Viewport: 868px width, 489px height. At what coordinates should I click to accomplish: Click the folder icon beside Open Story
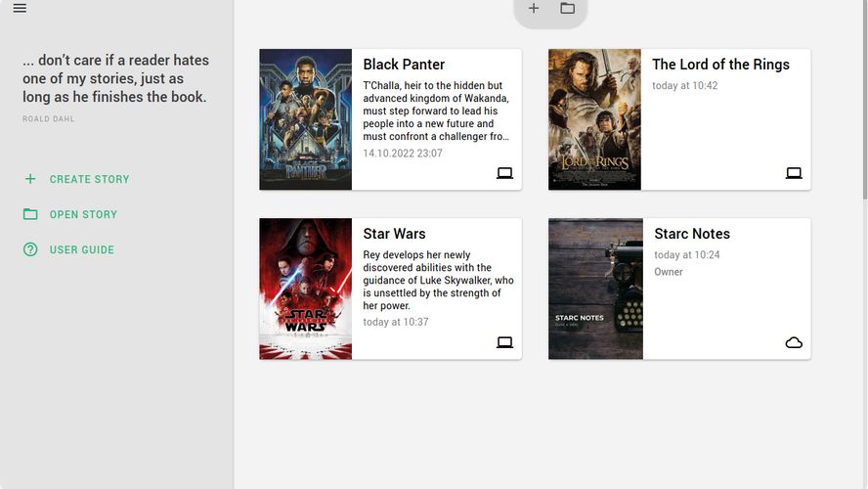point(30,214)
